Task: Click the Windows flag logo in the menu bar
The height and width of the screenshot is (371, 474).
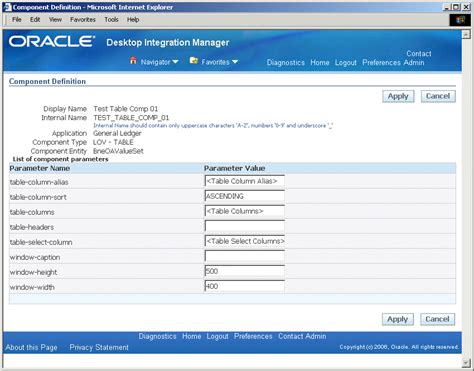Action: (x=460, y=20)
